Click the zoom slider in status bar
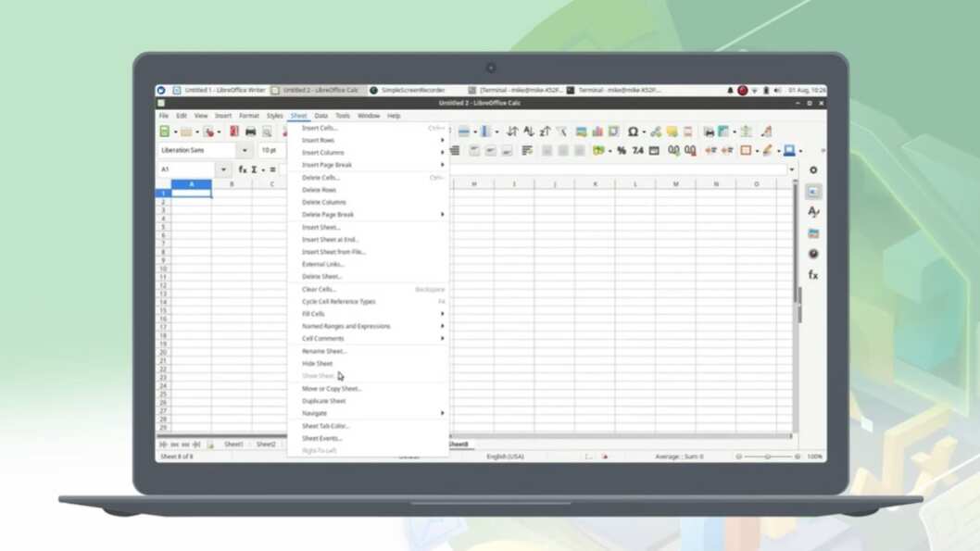This screenshot has height=551, width=980. click(x=767, y=457)
